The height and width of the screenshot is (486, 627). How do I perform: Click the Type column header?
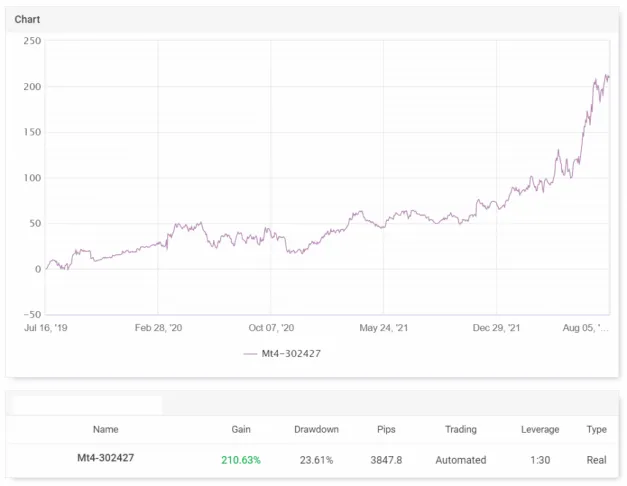[x=597, y=429]
